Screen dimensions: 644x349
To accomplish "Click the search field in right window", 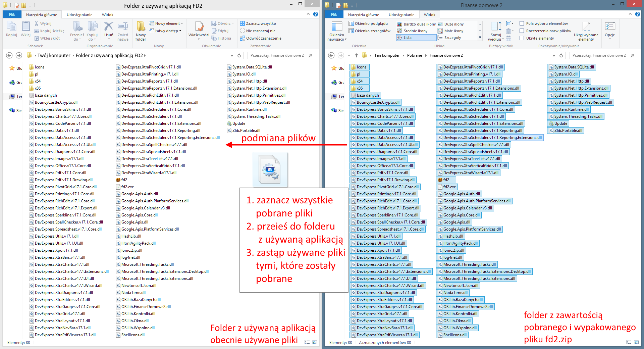I will pyautogui.click(x=599, y=55).
